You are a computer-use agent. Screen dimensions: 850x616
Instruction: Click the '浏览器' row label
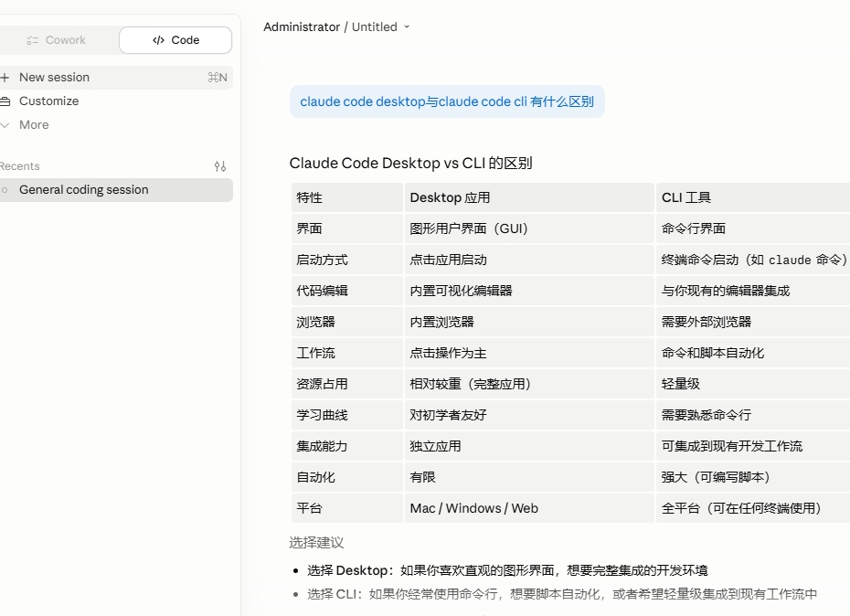pyautogui.click(x=347, y=322)
